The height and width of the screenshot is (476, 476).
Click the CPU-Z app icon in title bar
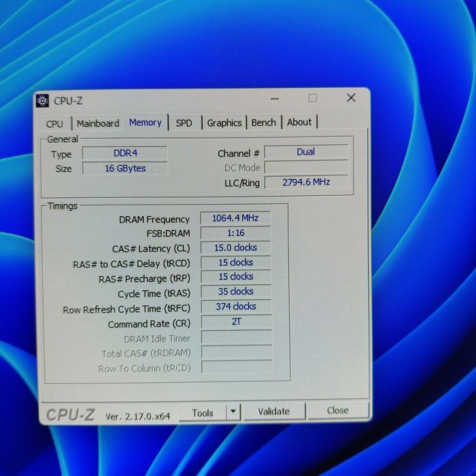coord(42,101)
